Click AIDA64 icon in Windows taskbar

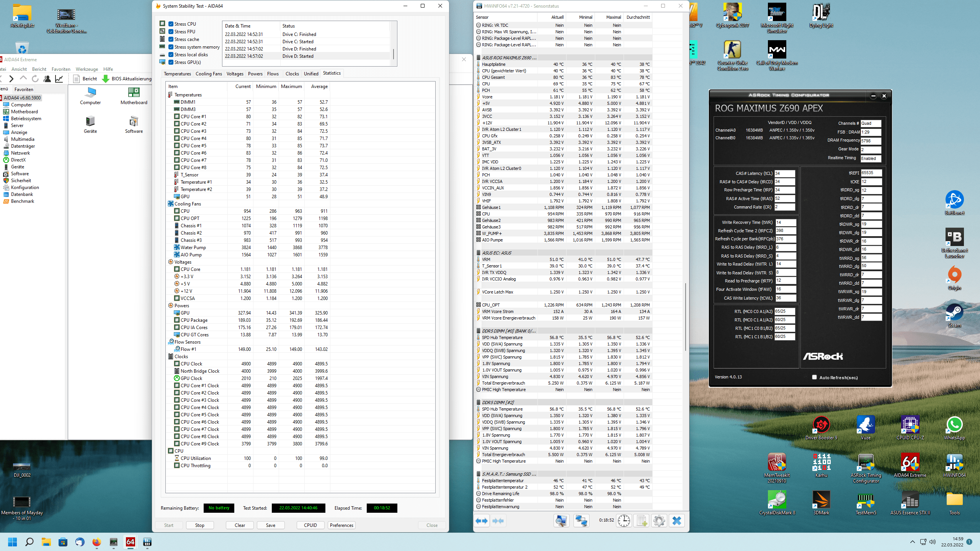tap(130, 542)
